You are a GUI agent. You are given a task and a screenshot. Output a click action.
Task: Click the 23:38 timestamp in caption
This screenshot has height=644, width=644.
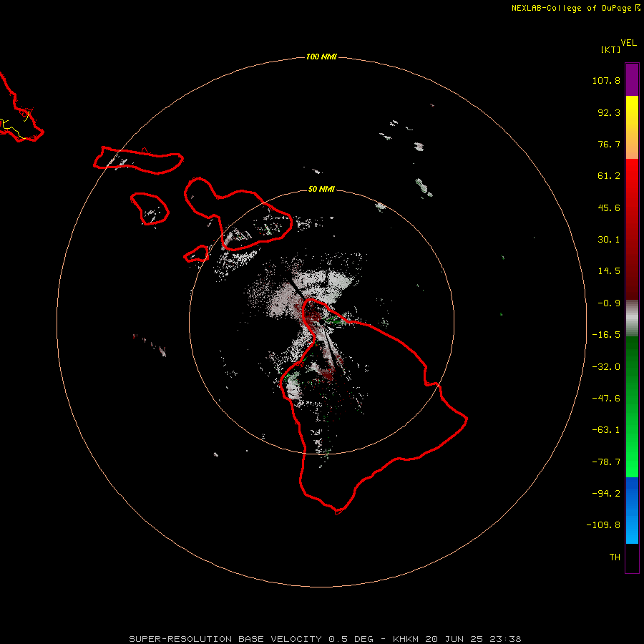(x=505, y=639)
